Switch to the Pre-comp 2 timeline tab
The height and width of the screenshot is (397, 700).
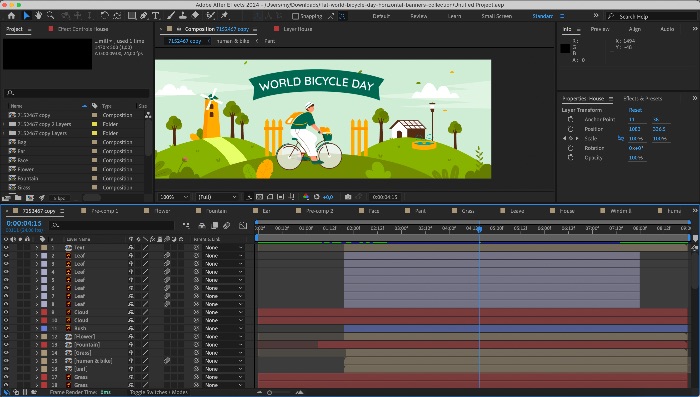pos(320,211)
